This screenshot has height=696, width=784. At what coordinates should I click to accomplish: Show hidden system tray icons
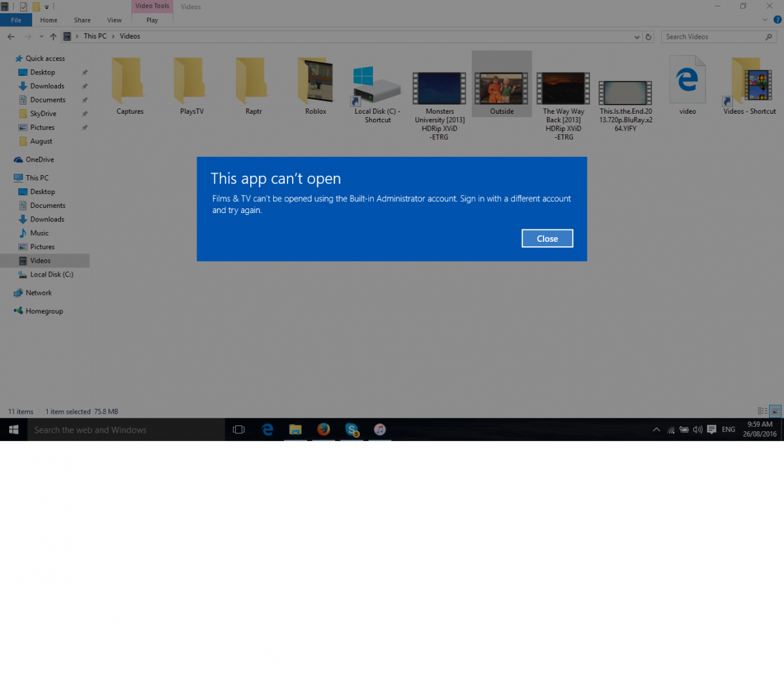656,429
